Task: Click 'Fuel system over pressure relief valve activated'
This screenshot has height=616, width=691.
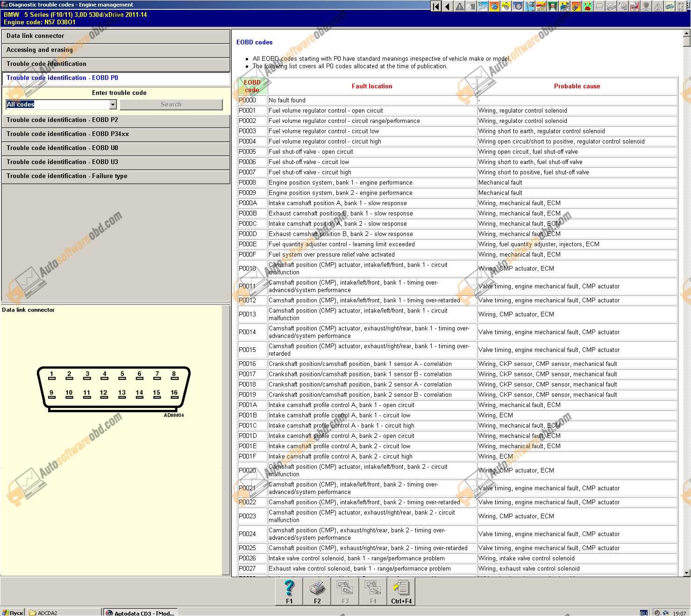Action: 372,254
